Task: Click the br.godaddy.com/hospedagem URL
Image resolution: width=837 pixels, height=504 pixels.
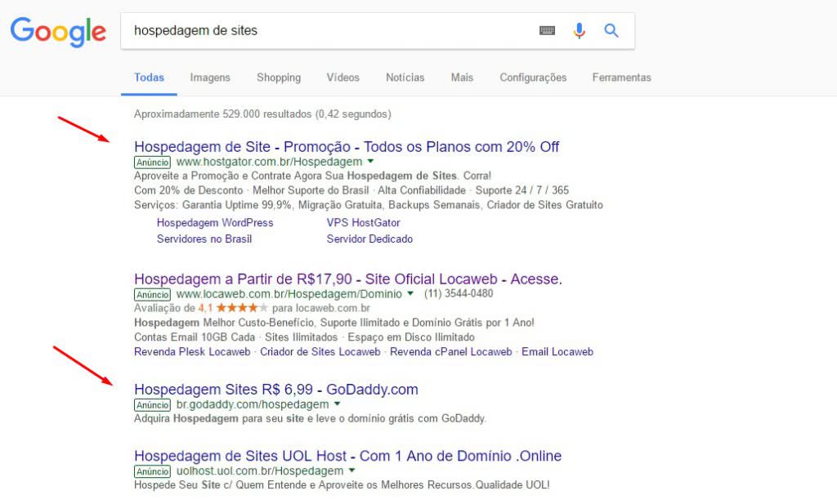Action: (x=253, y=404)
